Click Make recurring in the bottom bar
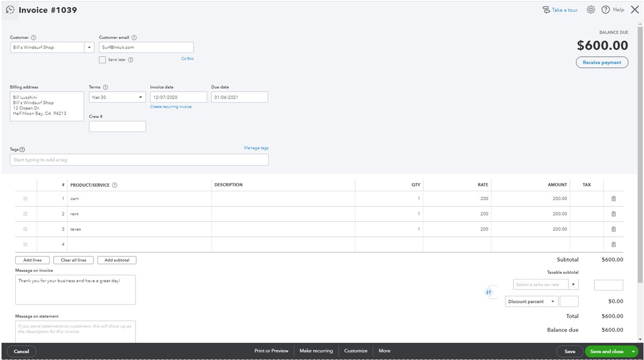The height and width of the screenshot is (360, 644). pos(317,350)
